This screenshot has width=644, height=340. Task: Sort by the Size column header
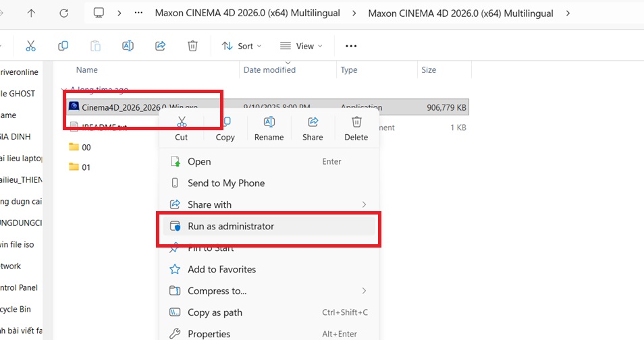point(429,69)
